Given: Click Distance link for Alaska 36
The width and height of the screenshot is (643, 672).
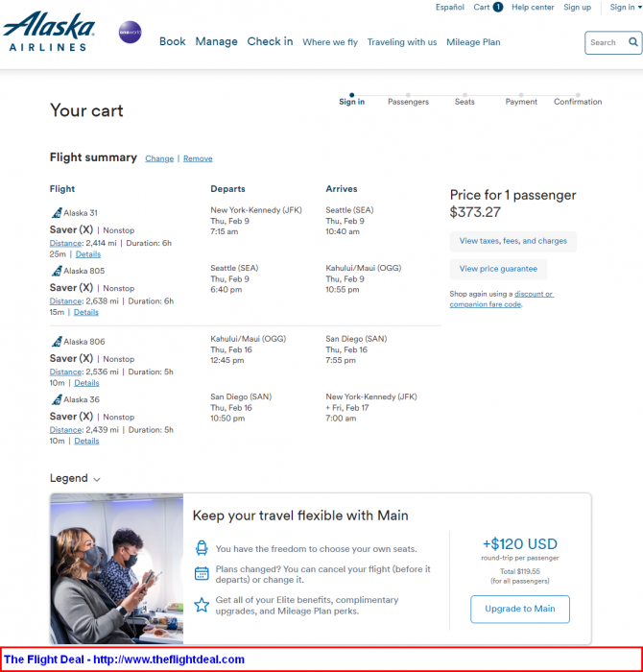Looking at the screenshot, I should click(65, 429).
